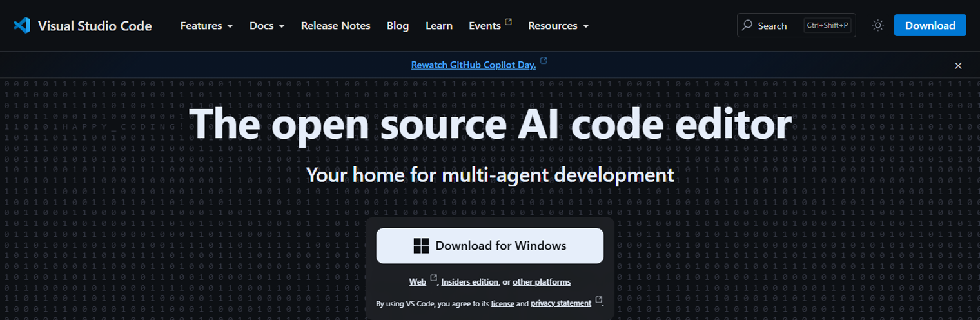
Task: Click the blue Download button in header
Action: [930, 25]
